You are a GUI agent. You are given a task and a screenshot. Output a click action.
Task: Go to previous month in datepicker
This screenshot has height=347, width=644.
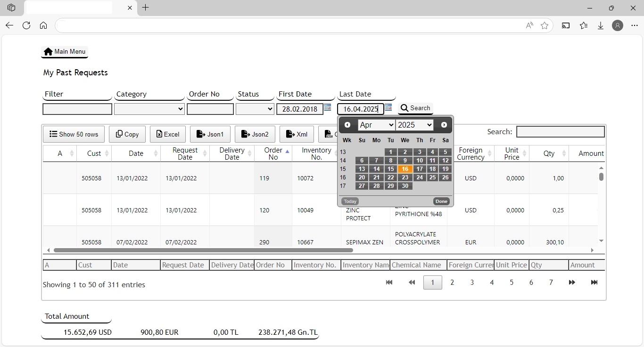point(347,125)
